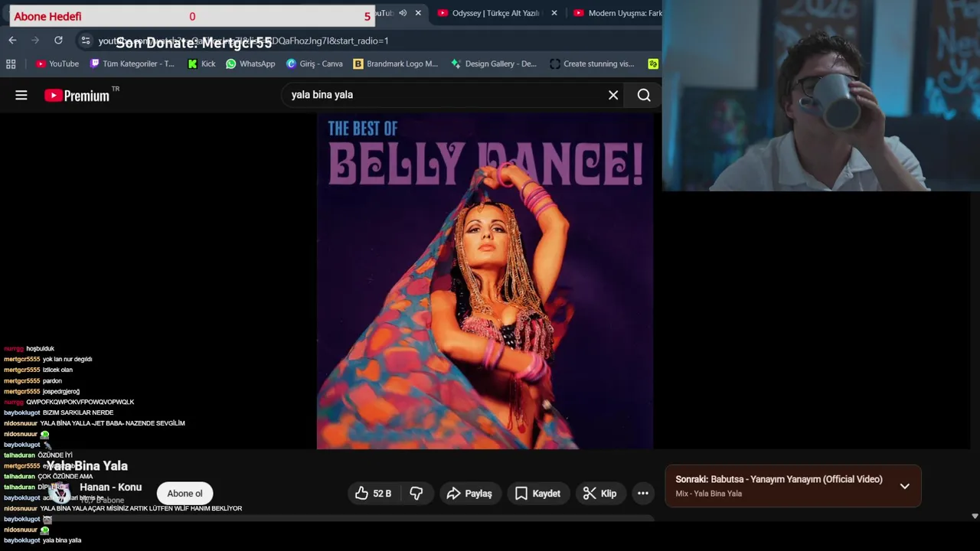Click the 52 B like count

coord(382,494)
